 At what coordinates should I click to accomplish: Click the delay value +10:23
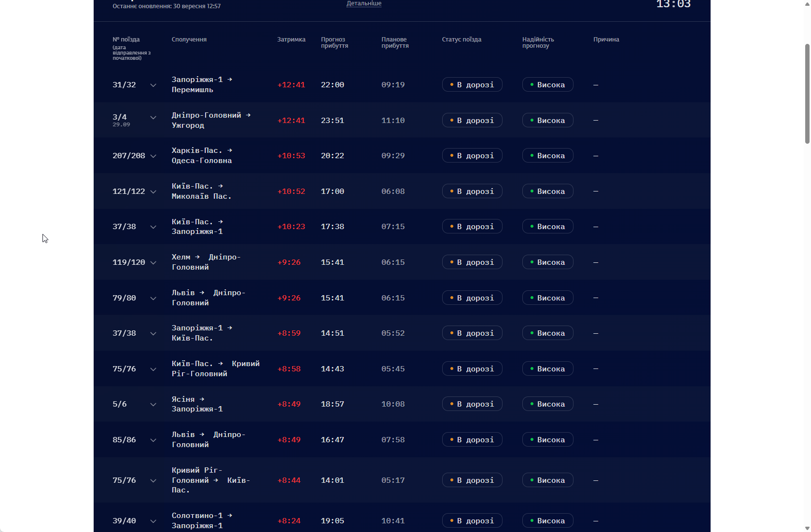coord(291,227)
